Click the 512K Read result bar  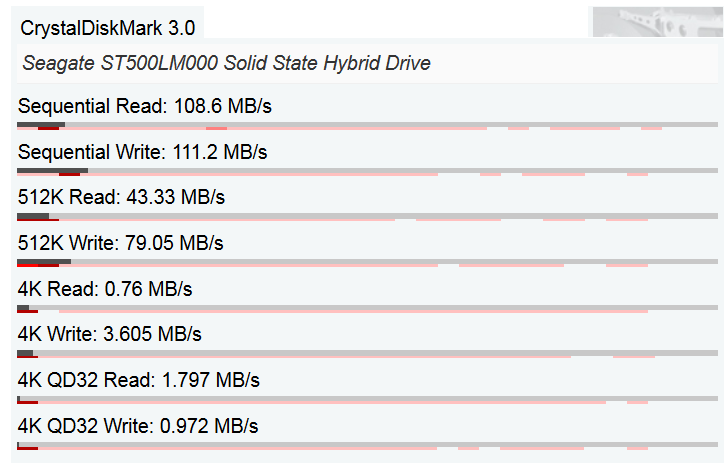(367, 216)
